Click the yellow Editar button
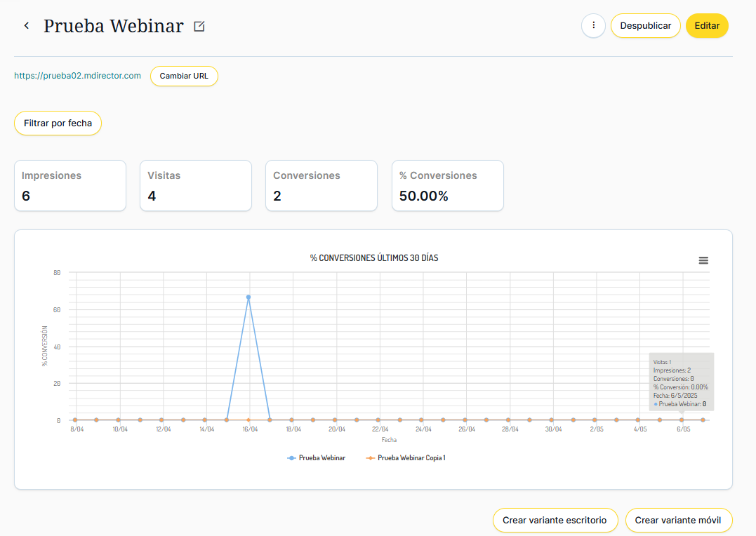Screen dimensions: 756x536 click(707, 26)
